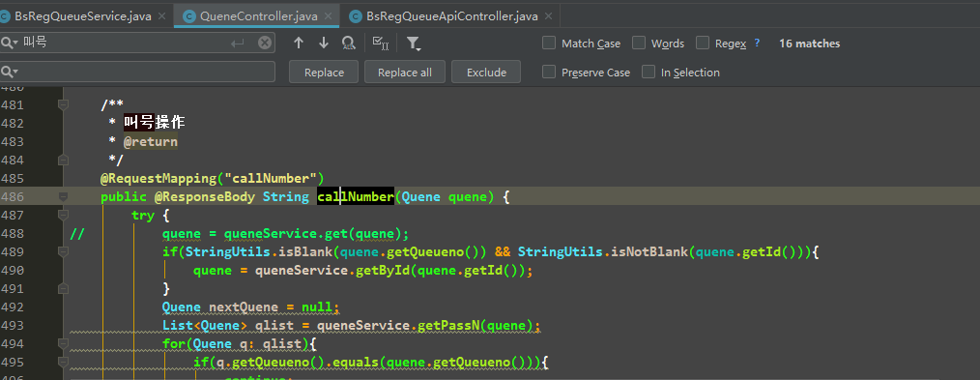980x380 pixels.
Task: Click the @ResponseBody annotation
Action: (204, 197)
